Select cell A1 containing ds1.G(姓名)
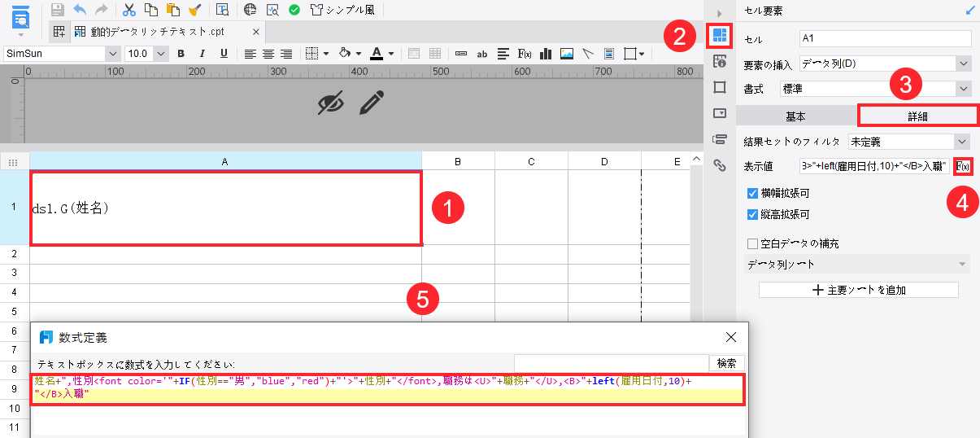Image resolution: width=980 pixels, height=438 pixels. point(225,208)
